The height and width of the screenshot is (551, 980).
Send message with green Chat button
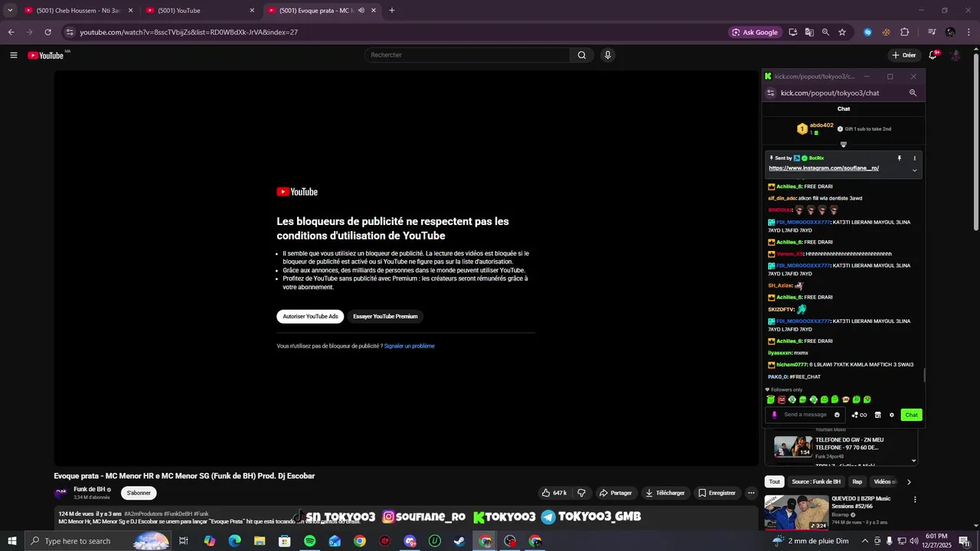[911, 415]
